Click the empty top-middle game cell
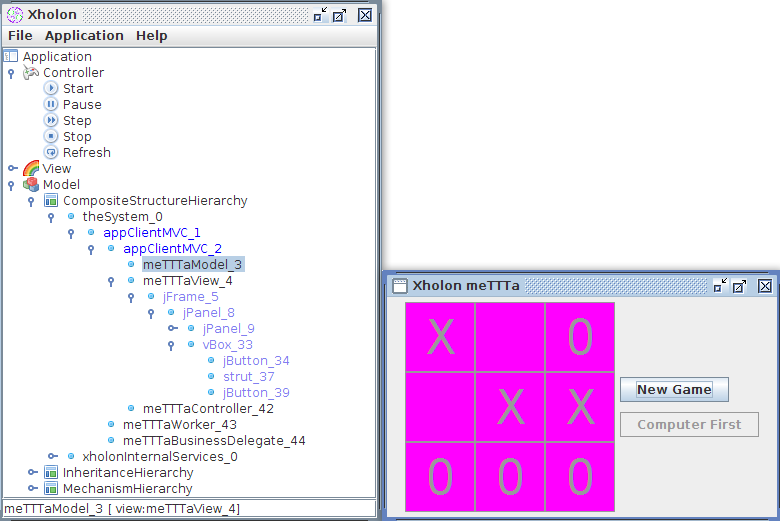This screenshot has width=780, height=521. point(510,337)
